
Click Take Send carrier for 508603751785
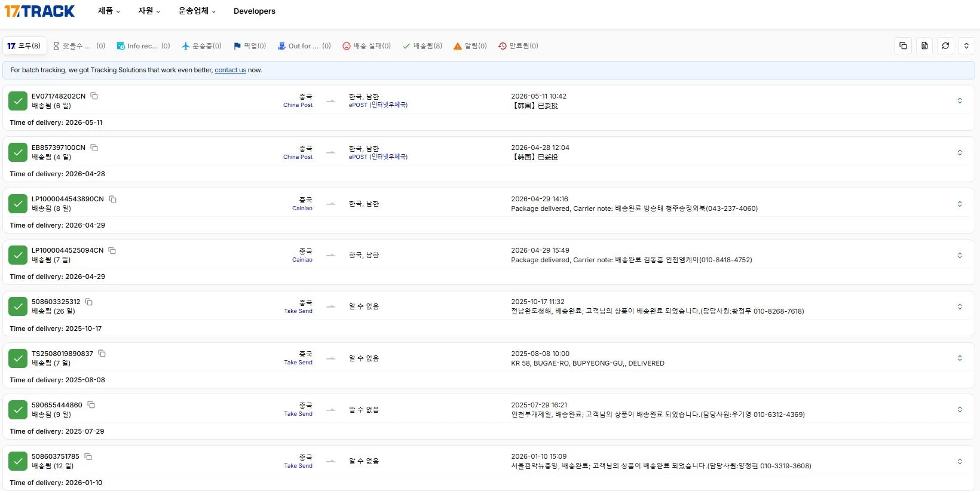(x=298, y=466)
